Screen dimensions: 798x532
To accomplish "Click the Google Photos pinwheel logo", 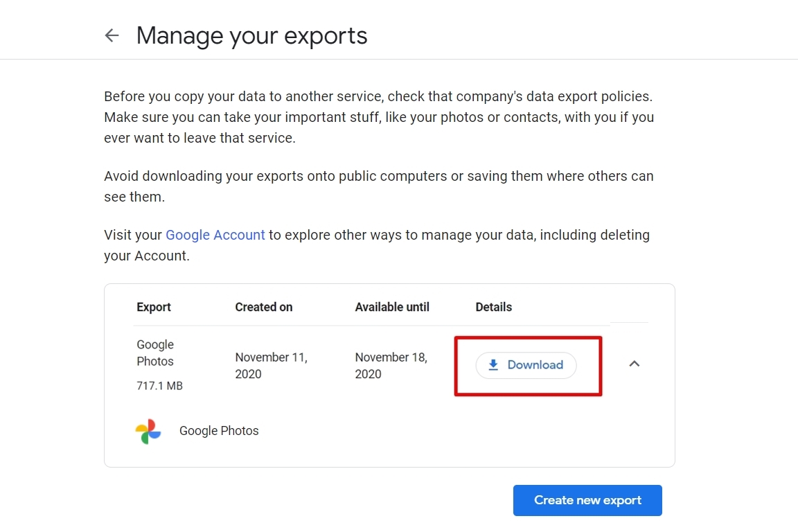I will pos(148,431).
